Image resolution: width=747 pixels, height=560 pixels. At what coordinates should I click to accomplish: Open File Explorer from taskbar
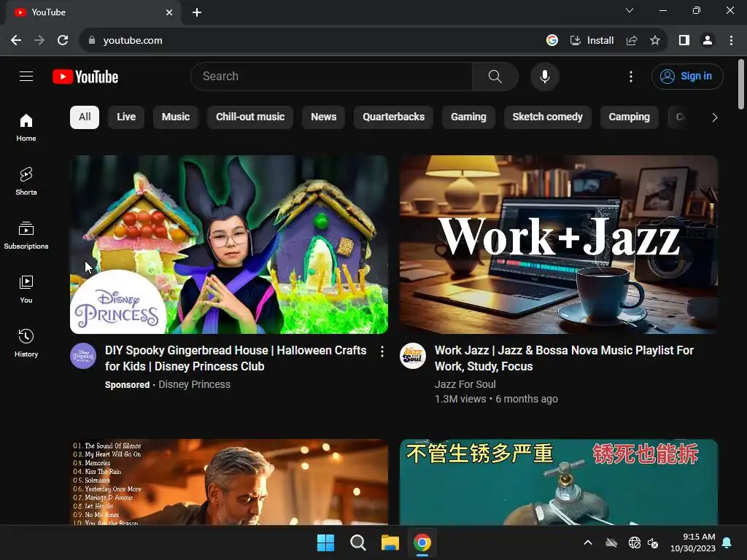pyautogui.click(x=390, y=542)
